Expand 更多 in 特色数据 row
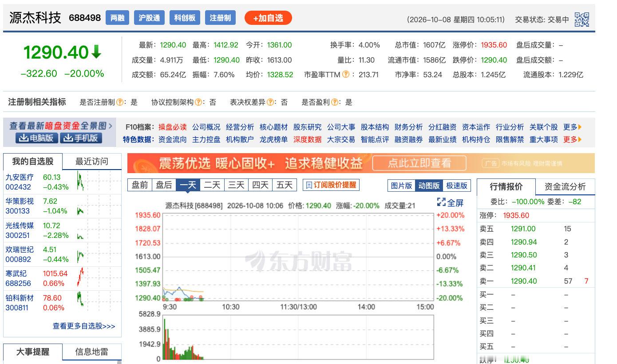617x364 pixels. [x=572, y=139]
